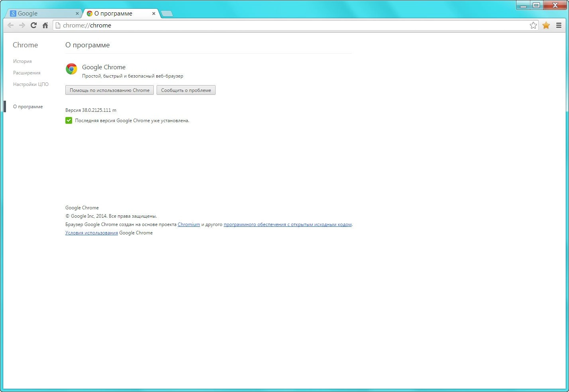Image resolution: width=569 pixels, height=392 pixels.
Task: Open the Условия использования link
Action: [92, 233]
